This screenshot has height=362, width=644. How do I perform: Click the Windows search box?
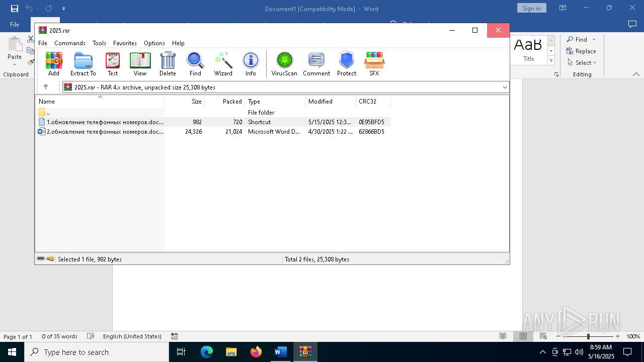tap(97, 352)
